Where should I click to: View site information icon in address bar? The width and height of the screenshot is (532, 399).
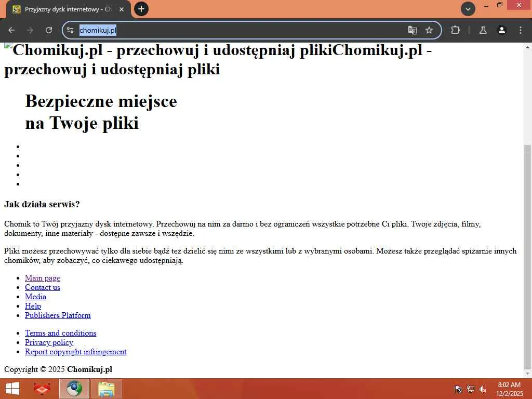click(70, 30)
